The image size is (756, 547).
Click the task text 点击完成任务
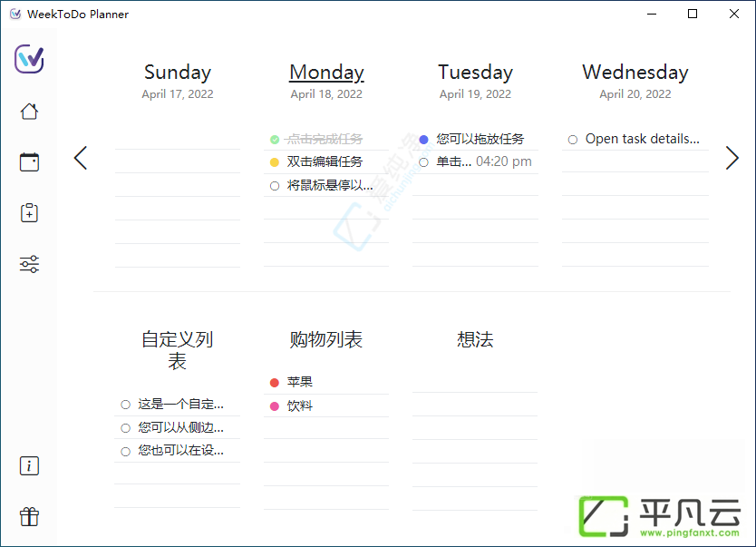(x=324, y=139)
